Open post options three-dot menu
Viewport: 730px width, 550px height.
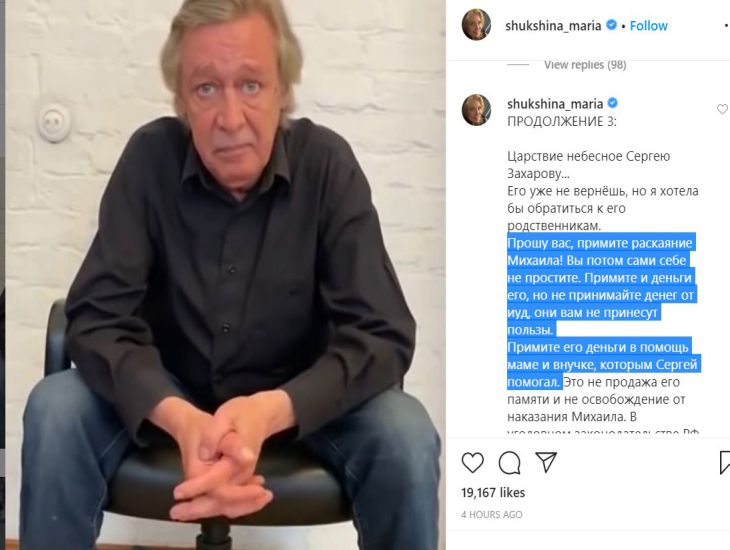point(727,26)
